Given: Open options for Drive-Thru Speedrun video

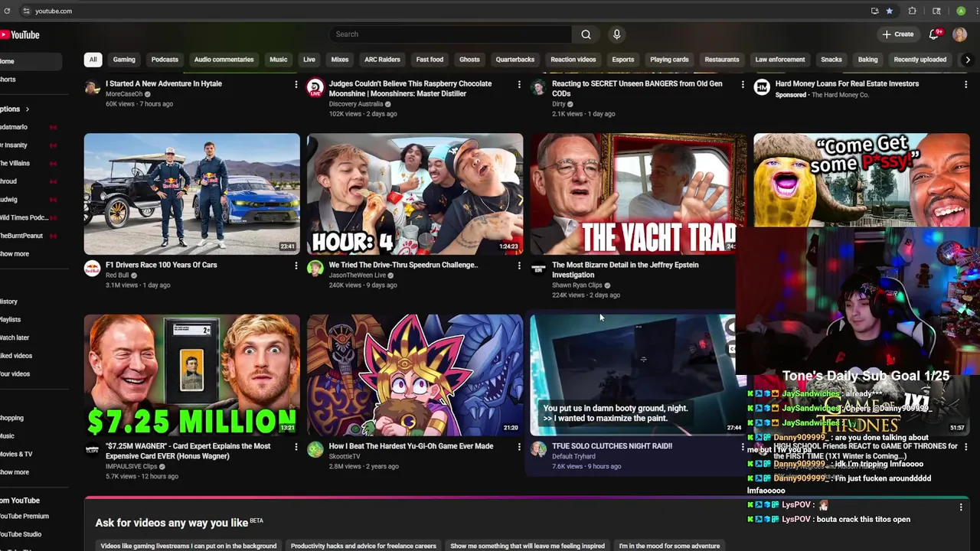Looking at the screenshot, I should 519,266.
